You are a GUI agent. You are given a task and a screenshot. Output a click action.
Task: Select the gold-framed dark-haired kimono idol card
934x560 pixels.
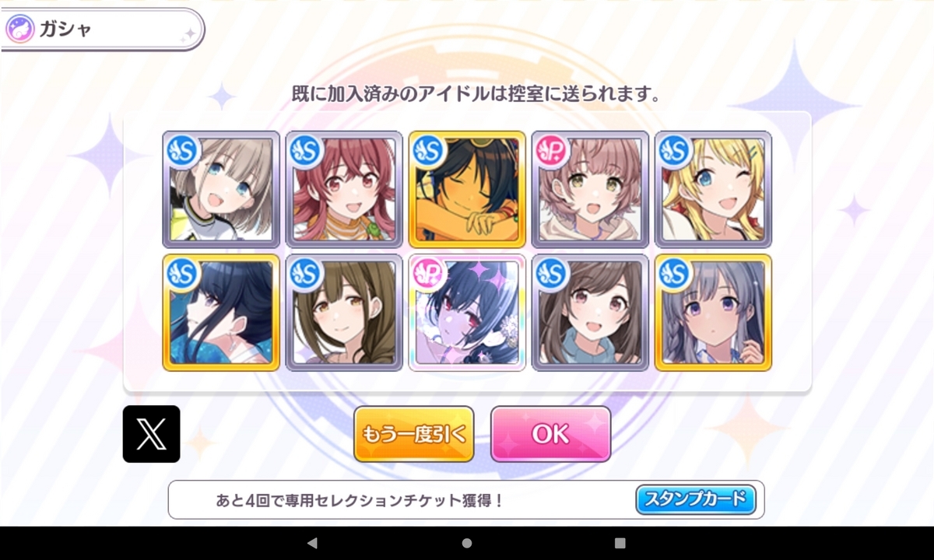[x=221, y=312]
